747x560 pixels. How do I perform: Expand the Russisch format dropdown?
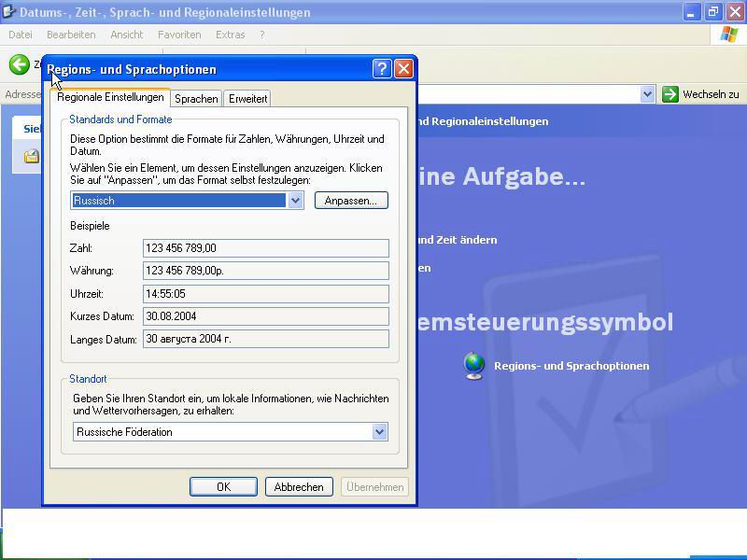pyautogui.click(x=295, y=201)
